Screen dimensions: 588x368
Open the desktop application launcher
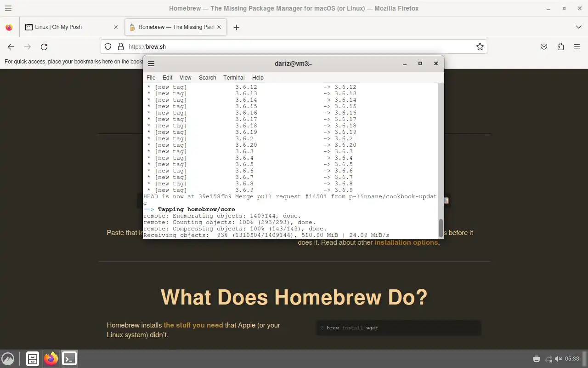[x=8, y=358]
